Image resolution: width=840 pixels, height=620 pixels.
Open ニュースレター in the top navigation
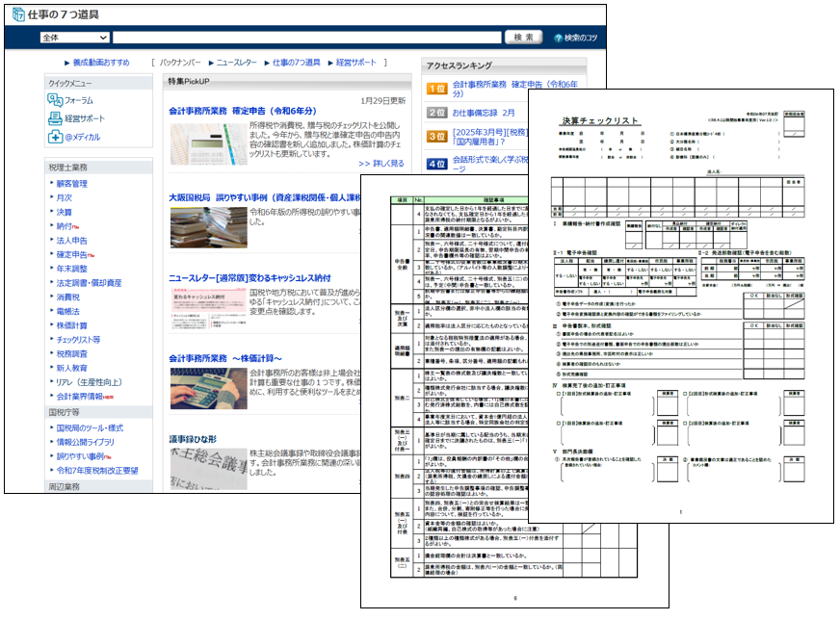(x=236, y=62)
